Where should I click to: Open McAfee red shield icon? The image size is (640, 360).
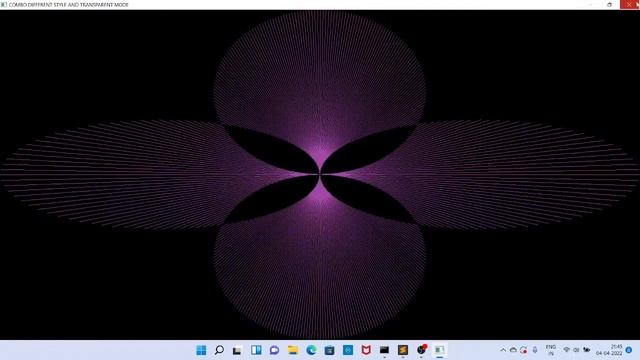(x=366, y=350)
